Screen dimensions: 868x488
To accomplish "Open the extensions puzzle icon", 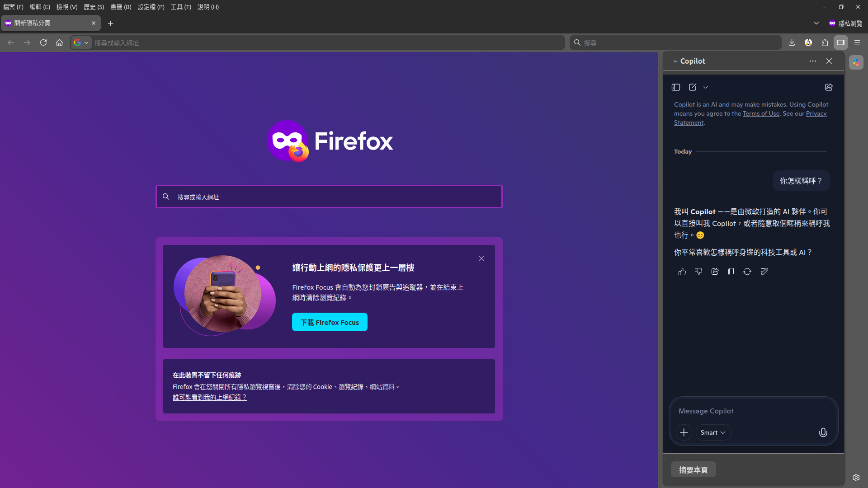I will tap(825, 42).
